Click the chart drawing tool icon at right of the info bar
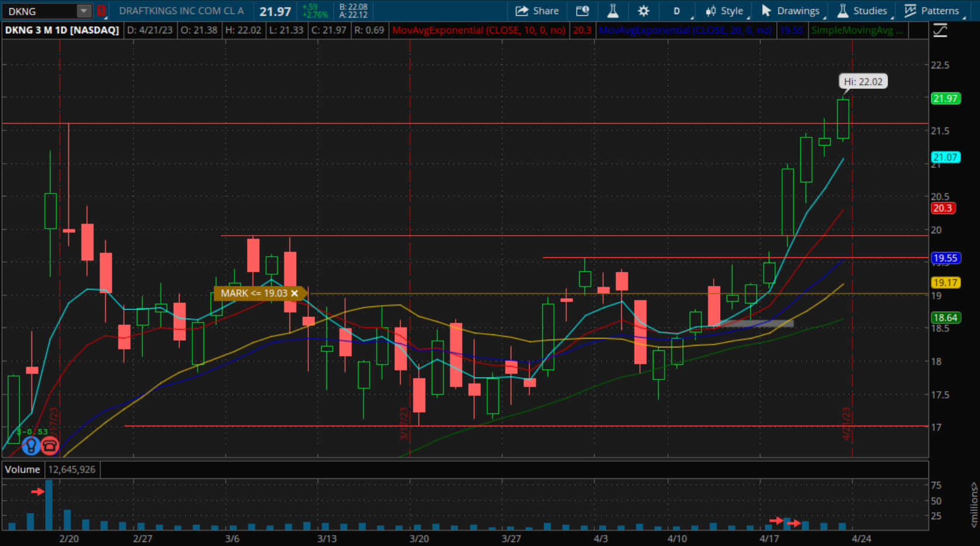 (940, 30)
